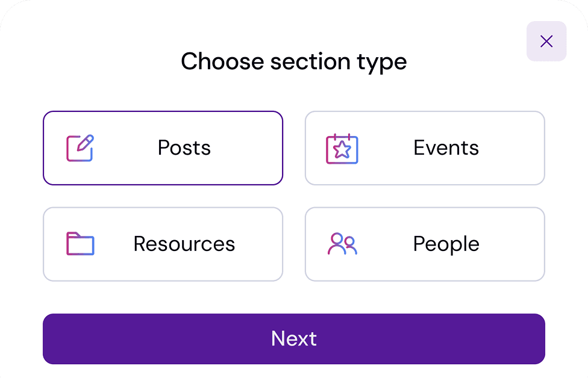Click the "Events" text label
Image resolution: width=588 pixels, height=378 pixels.
(x=446, y=148)
